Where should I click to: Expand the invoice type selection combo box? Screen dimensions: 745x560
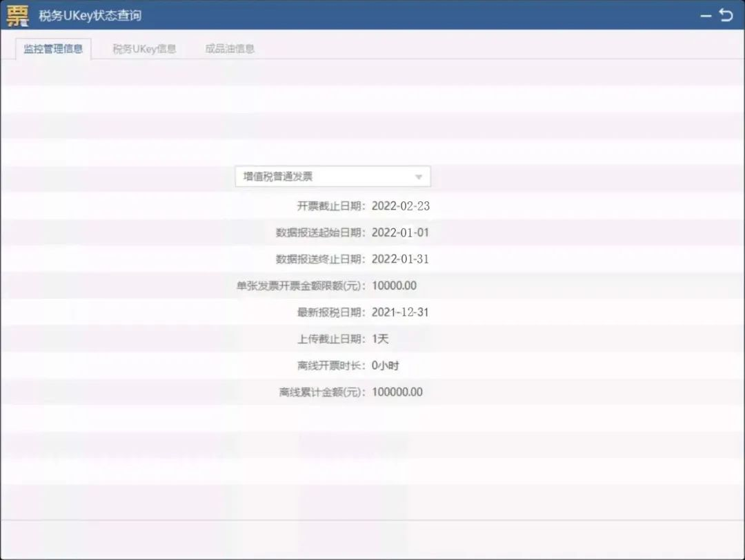coord(333,177)
